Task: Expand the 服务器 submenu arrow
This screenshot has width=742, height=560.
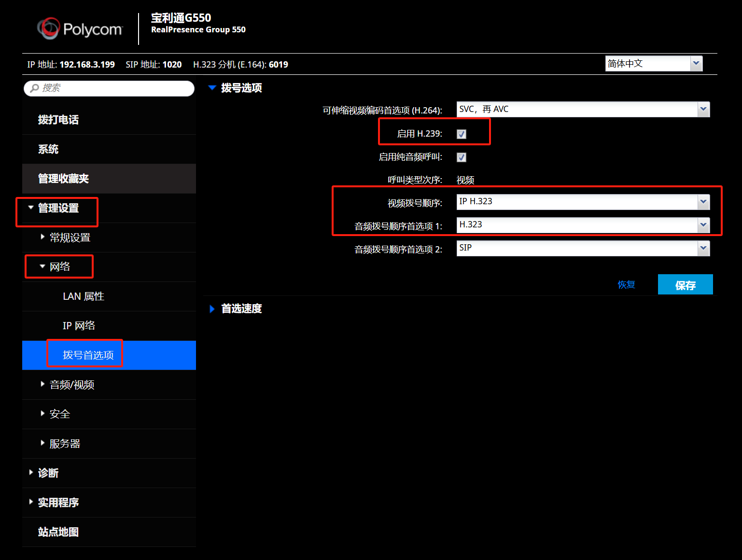Action: coord(42,443)
